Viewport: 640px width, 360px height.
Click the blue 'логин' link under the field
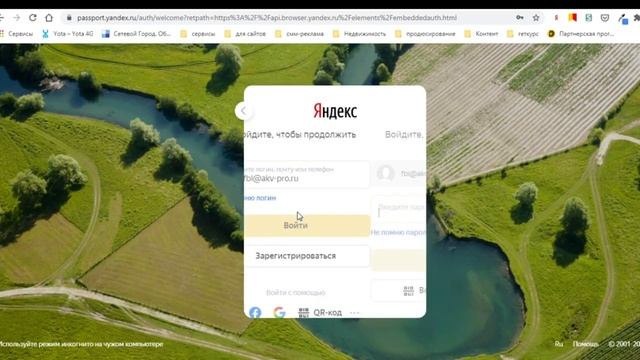click(x=260, y=198)
